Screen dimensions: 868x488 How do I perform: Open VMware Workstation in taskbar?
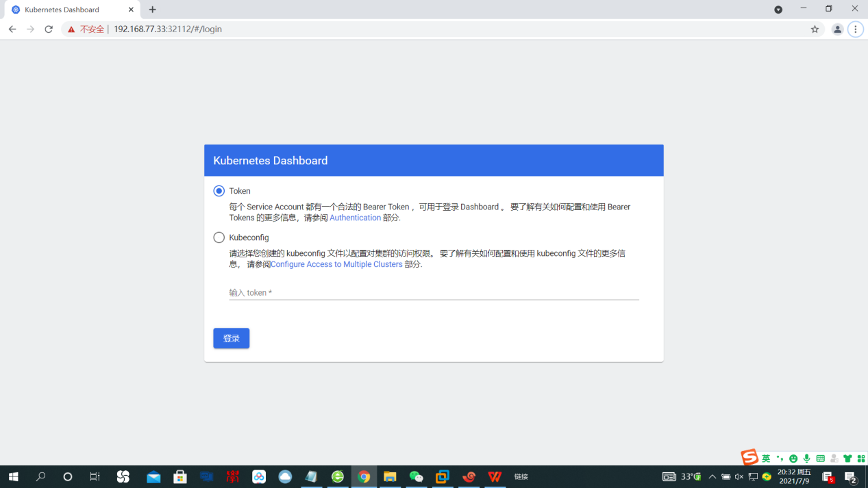(x=443, y=476)
